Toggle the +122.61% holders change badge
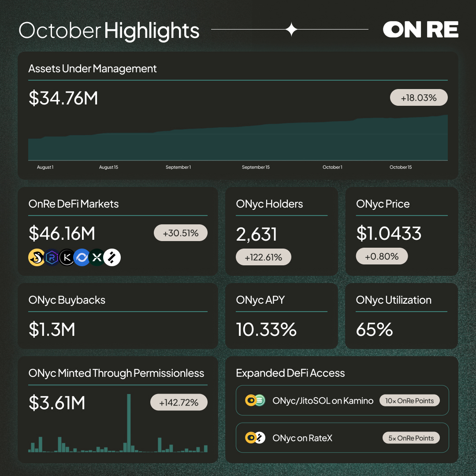 coord(264,257)
